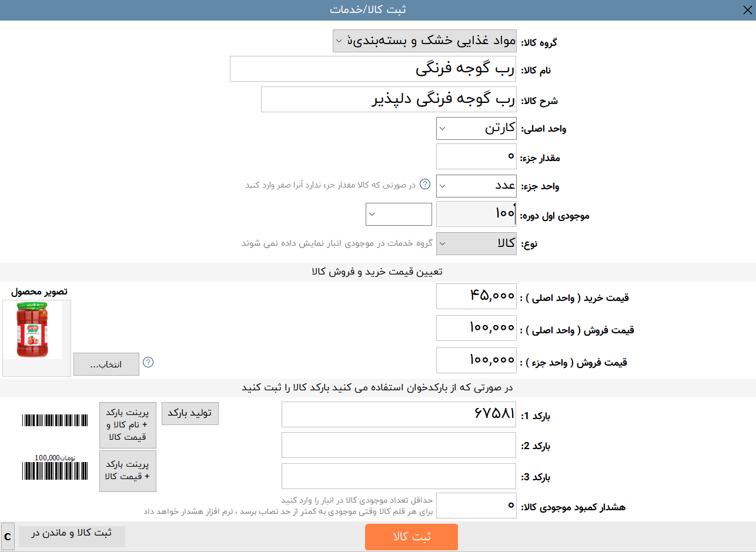Click the orange ثبت کالا submit button
756x552 pixels.
412,537
